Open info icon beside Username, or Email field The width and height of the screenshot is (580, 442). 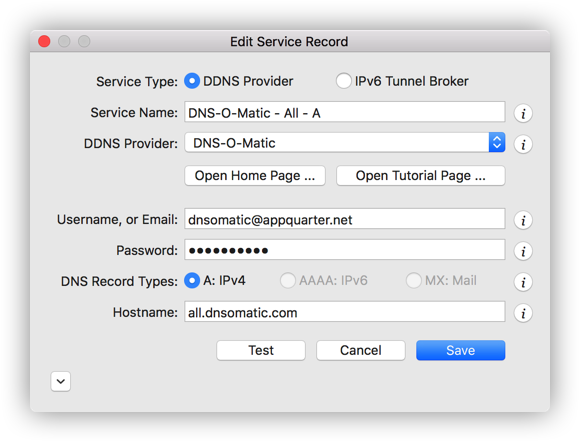tap(523, 220)
